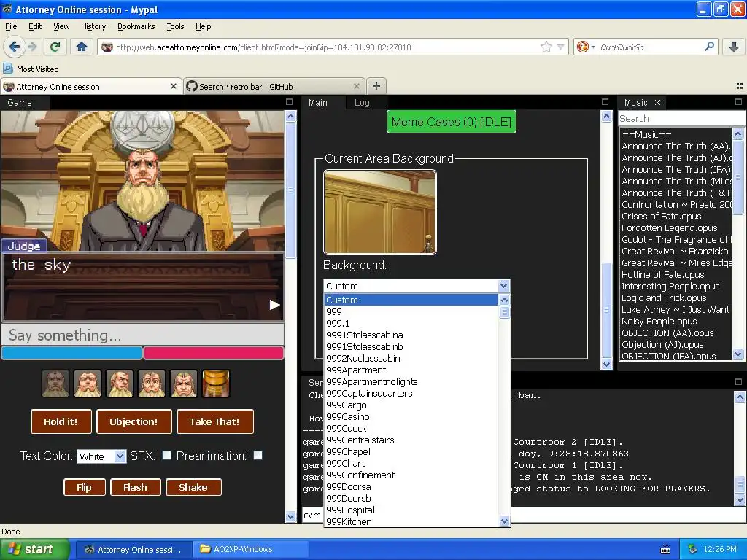Open the Text Color dropdown
The width and height of the screenshot is (747, 560).
pyautogui.click(x=101, y=456)
